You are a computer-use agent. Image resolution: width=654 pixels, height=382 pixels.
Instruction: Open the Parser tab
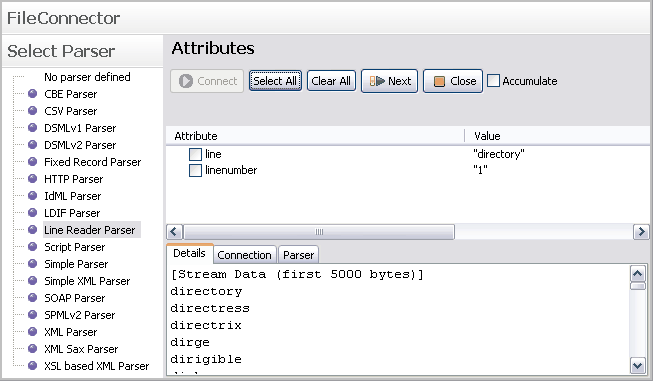tap(299, 255)
